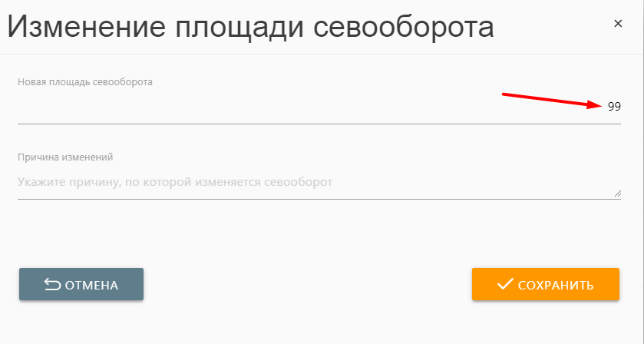This screenshot has width=644, height=344.
Task: Click the СОХРАНИТЬ text on orange button
Action: 556,286
